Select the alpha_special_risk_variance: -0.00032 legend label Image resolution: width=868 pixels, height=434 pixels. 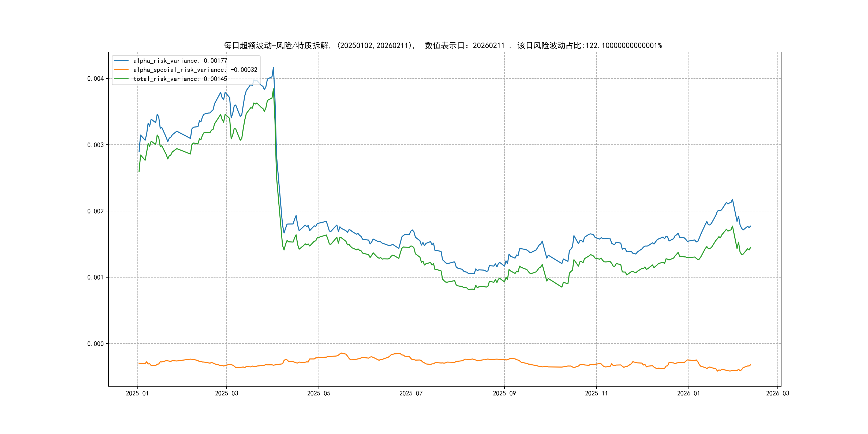[x=195, y=70]
